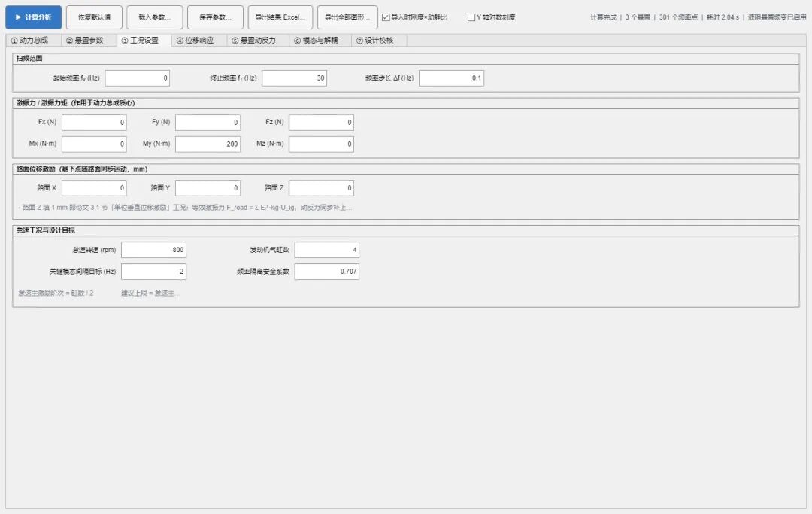Focus the 路面 Z input box

point(321,188)
